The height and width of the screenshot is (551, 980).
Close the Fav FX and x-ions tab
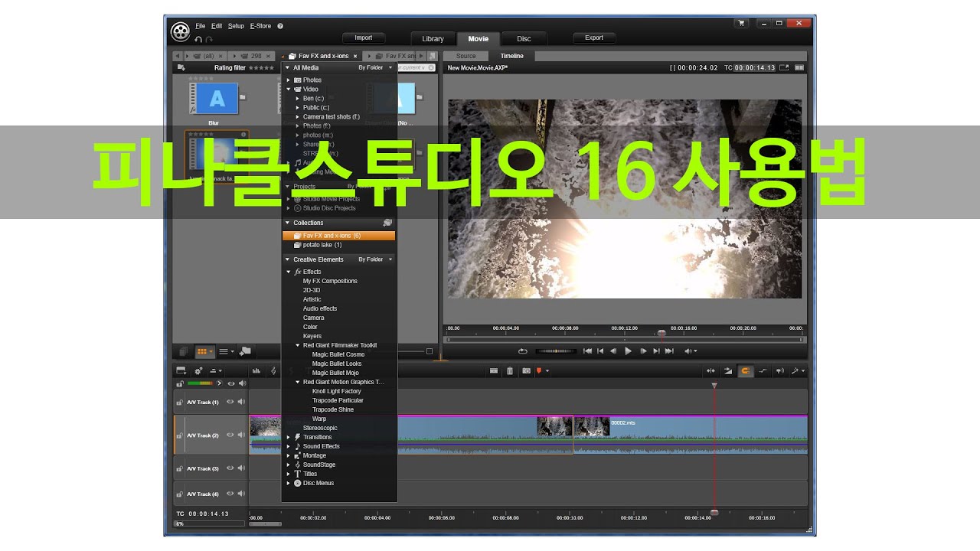click(355, 56)
